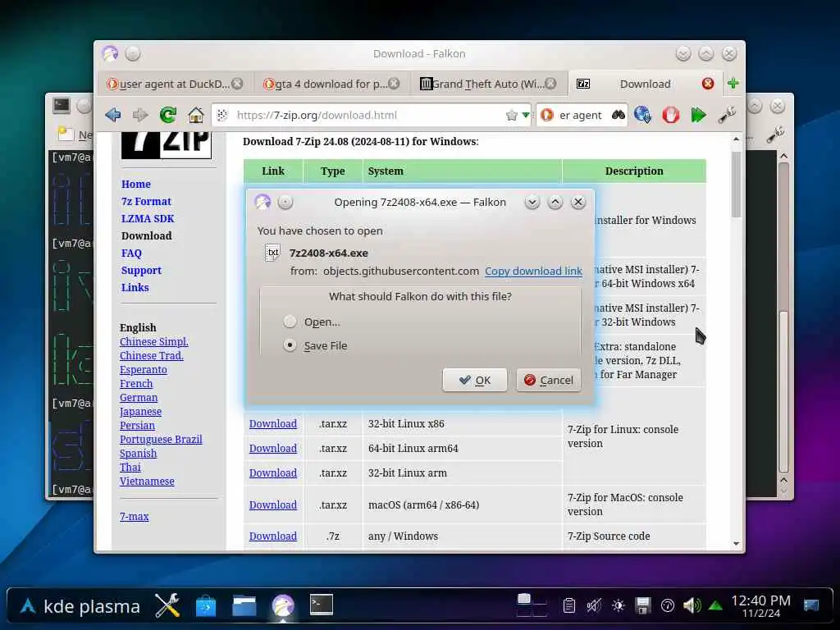Close the Download tab with red X

[x=708, y=84]
